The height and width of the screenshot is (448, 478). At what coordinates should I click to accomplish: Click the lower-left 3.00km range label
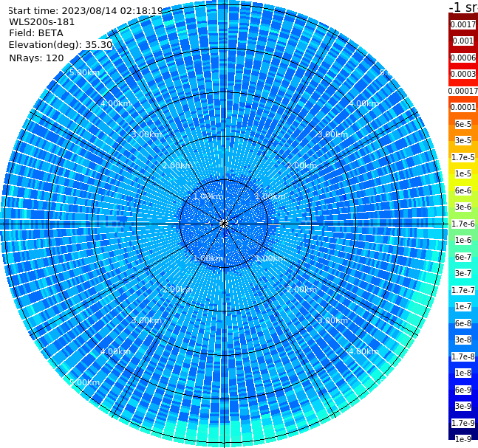146,320
